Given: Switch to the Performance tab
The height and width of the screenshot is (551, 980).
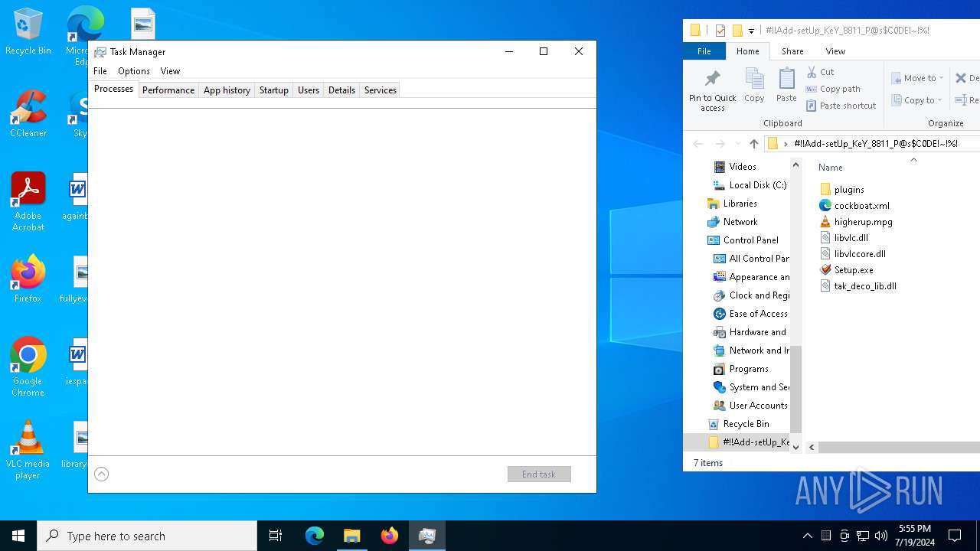Looking at the screenshot, I should [x=168, y=90].
